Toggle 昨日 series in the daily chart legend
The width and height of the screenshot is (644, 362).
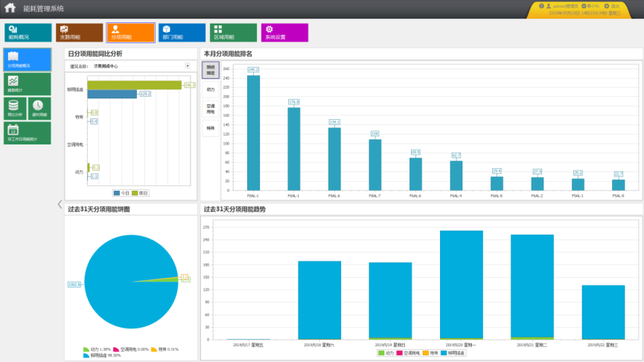pos(140,193)
